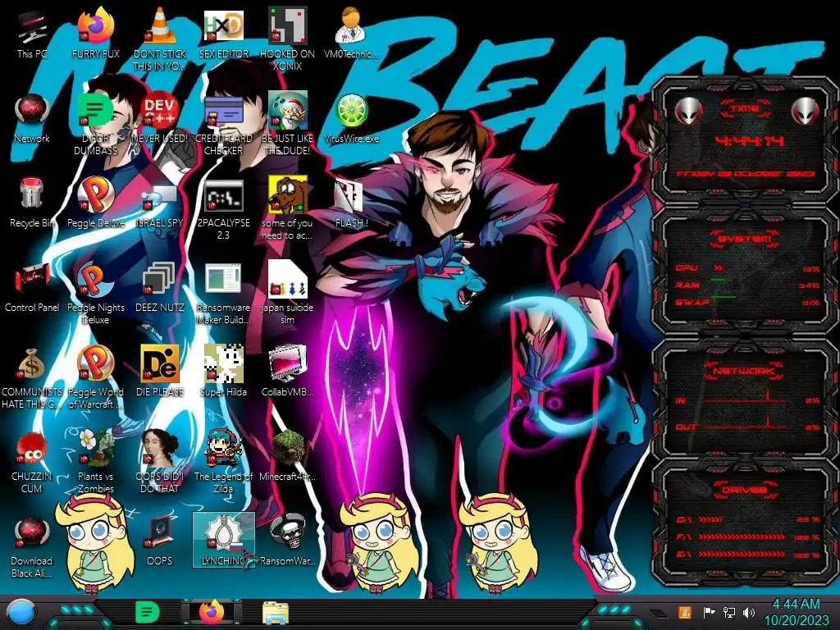840x630 pixels.
Task: Open the Minecraft4Fr... grass block shortcut
Action: point(287,456)
